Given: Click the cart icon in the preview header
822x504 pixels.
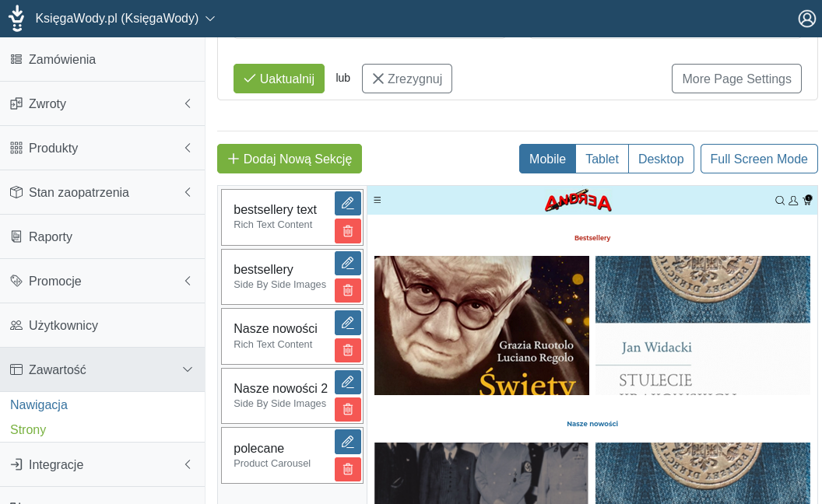Looking at the screenshot, I should 807,200.
